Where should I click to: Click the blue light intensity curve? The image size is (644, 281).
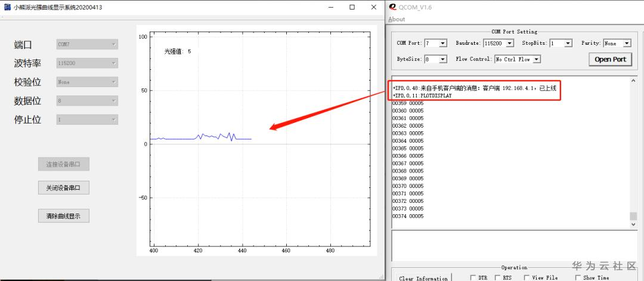(x=200, y=138)
